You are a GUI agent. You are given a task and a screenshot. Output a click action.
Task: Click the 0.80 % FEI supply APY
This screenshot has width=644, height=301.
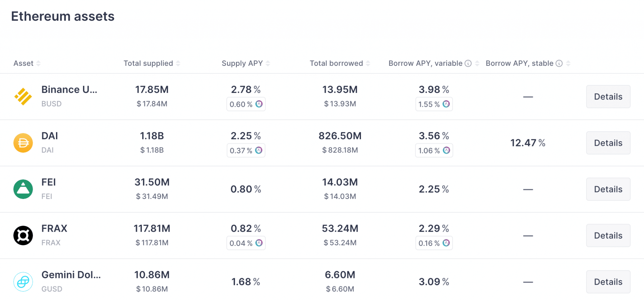246,189
